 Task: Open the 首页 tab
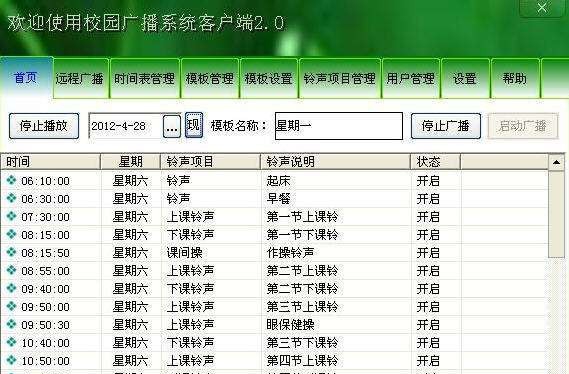tap(26, 77)
